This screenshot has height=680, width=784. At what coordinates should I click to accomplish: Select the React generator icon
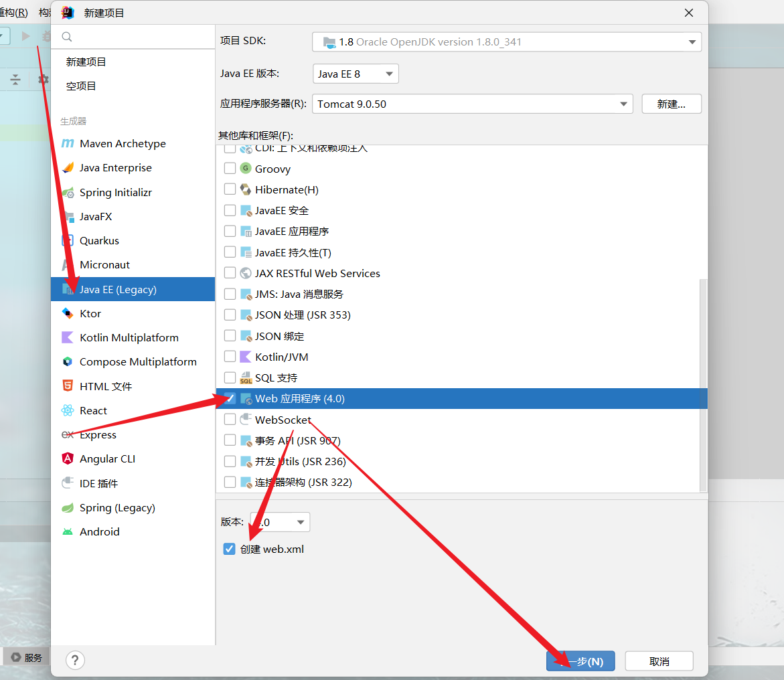[x=68, y=410]
